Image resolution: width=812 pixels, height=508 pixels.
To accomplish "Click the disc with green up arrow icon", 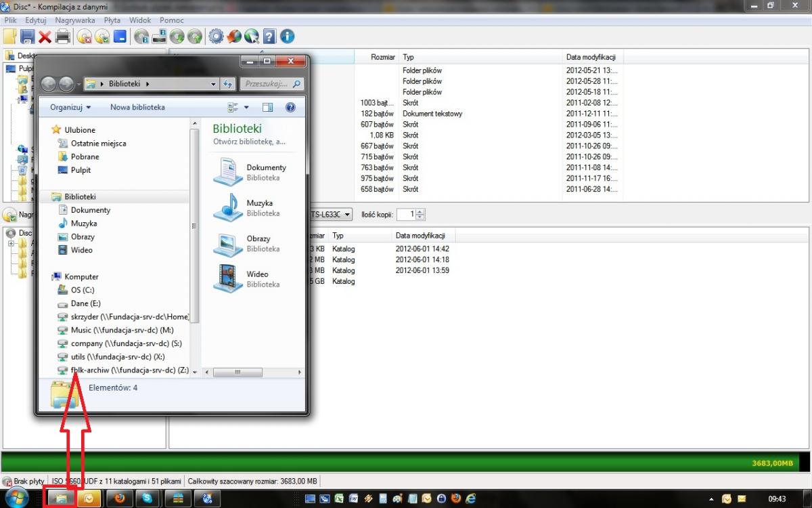I will click(194, 37).
